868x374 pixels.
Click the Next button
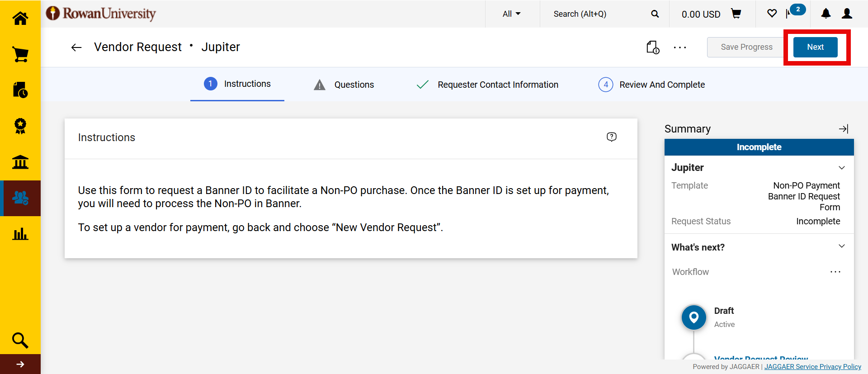click(x=816, y=47)
